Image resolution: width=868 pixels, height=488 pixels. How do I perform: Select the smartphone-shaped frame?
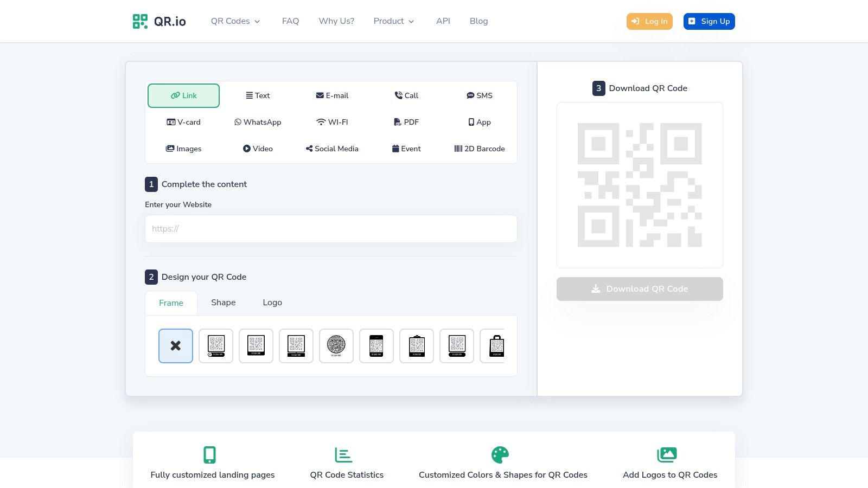pos(376,346)
